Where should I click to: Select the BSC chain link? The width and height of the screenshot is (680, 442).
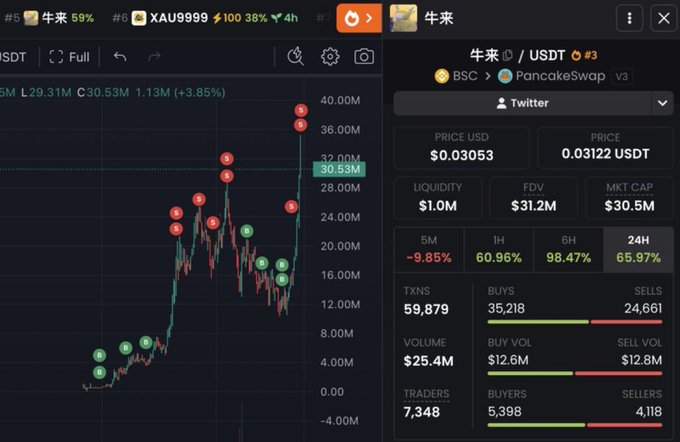(456, 76)
